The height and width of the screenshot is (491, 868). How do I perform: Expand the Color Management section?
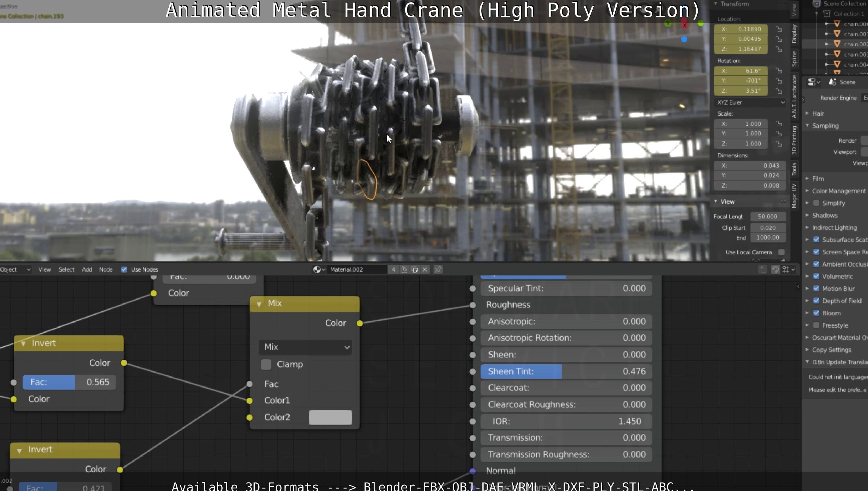click(x=807, y=191)
